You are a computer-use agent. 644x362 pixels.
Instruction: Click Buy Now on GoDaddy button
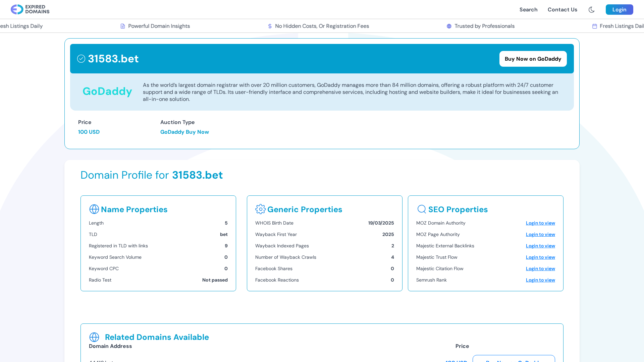(x=533, y=59)
